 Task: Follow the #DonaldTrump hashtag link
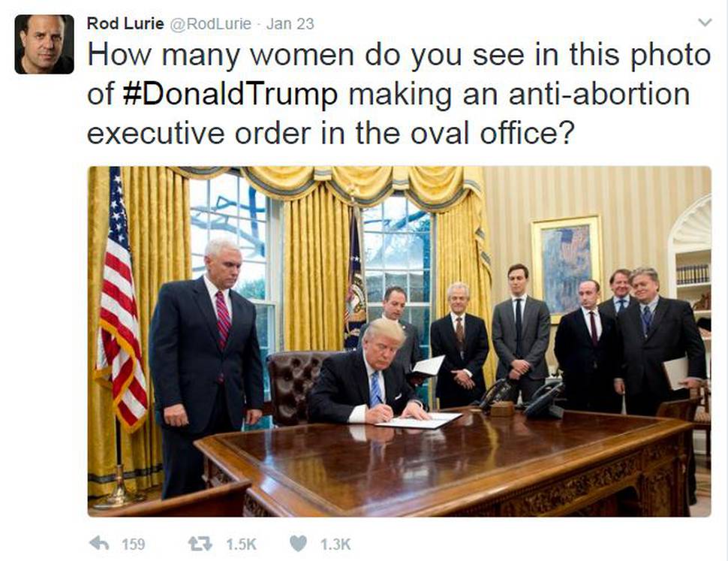(x=230, y=94)
